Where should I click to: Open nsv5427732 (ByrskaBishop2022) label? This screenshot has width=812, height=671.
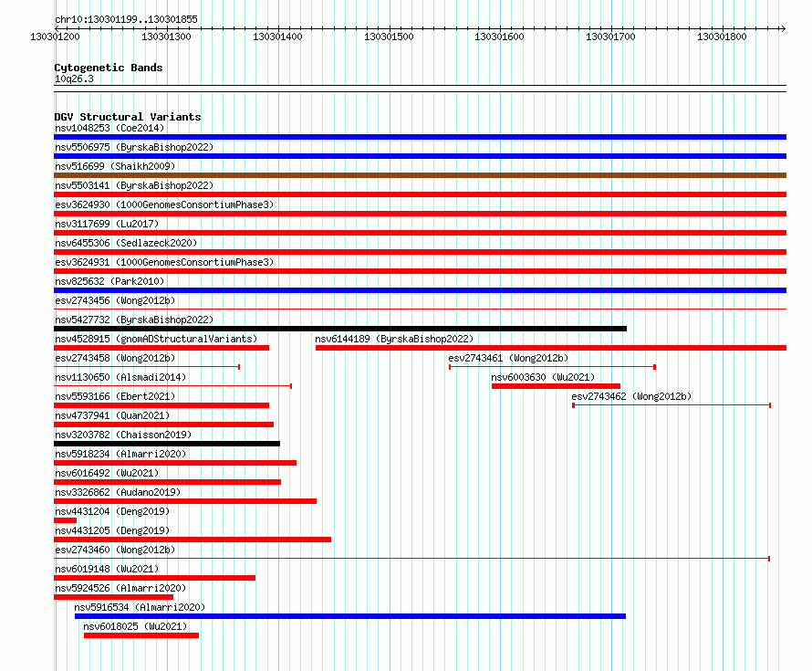(134, 320)
